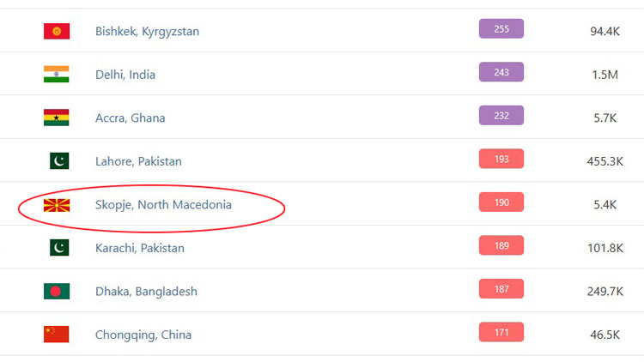Open the Bishkek, Kyrgyzstan city link

click(147, 32)
